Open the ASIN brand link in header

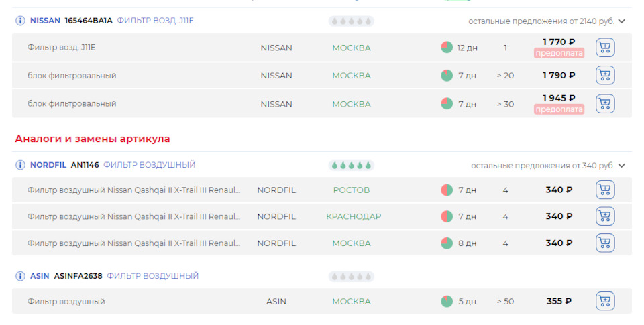click(x=40, y=276)
